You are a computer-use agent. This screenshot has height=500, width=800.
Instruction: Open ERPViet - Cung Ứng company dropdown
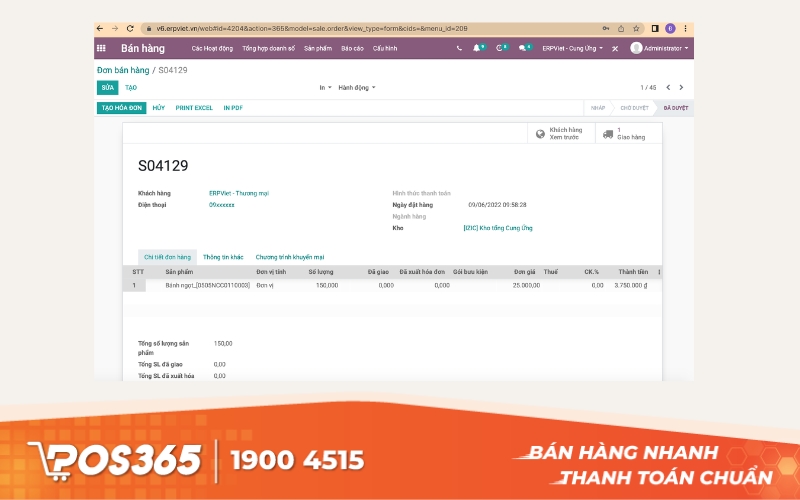point(572,48)
